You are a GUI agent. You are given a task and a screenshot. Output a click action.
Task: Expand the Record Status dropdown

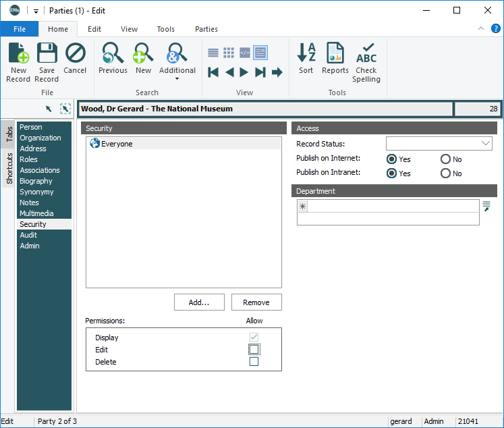coord(486,144)
